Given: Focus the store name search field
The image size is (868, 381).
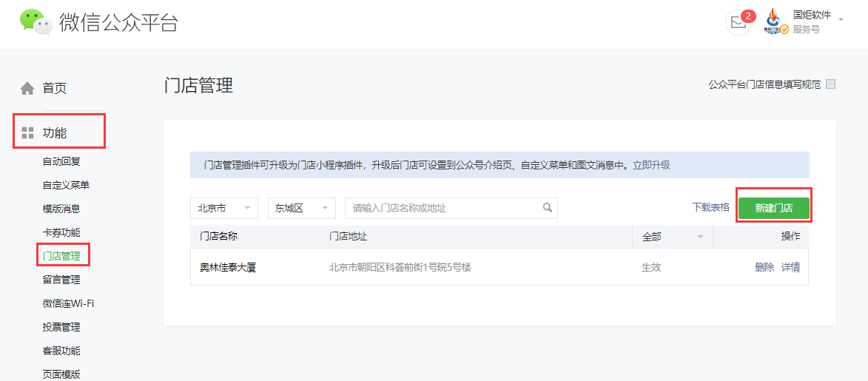Looking at the screenshot, I should [451, 208].
